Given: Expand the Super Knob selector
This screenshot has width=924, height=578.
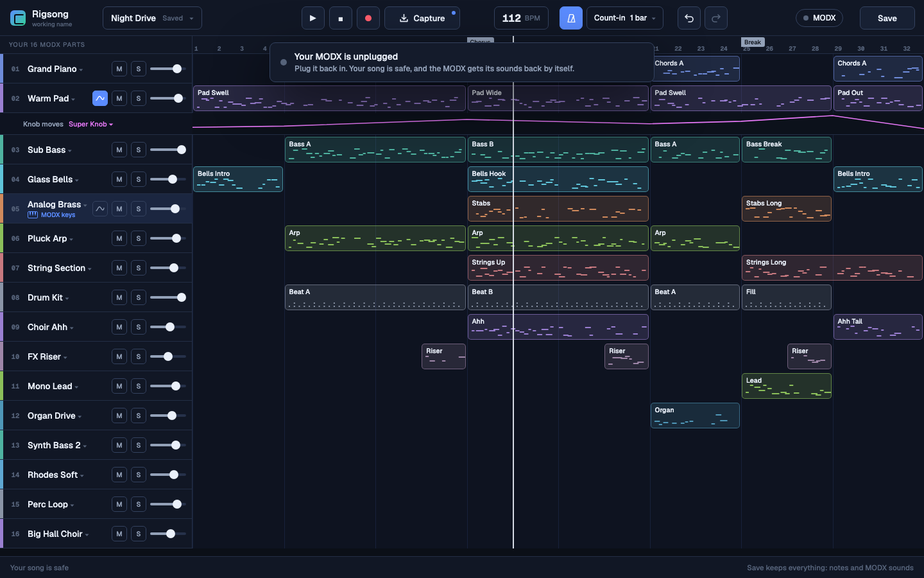Looking at the screenshot, I should (90, 124).
